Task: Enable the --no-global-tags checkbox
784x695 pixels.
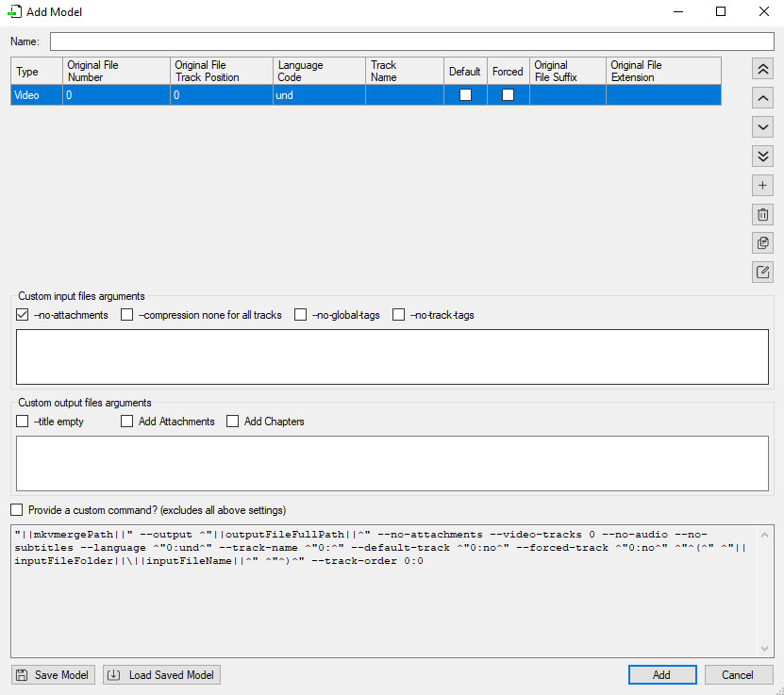Action: click(301, 315)
